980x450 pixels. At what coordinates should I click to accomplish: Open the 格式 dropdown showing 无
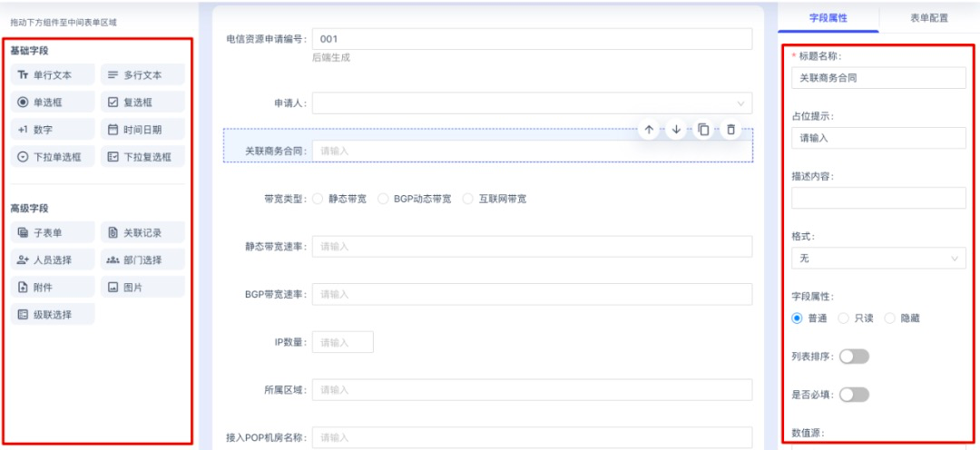click(x=878, y=258)
